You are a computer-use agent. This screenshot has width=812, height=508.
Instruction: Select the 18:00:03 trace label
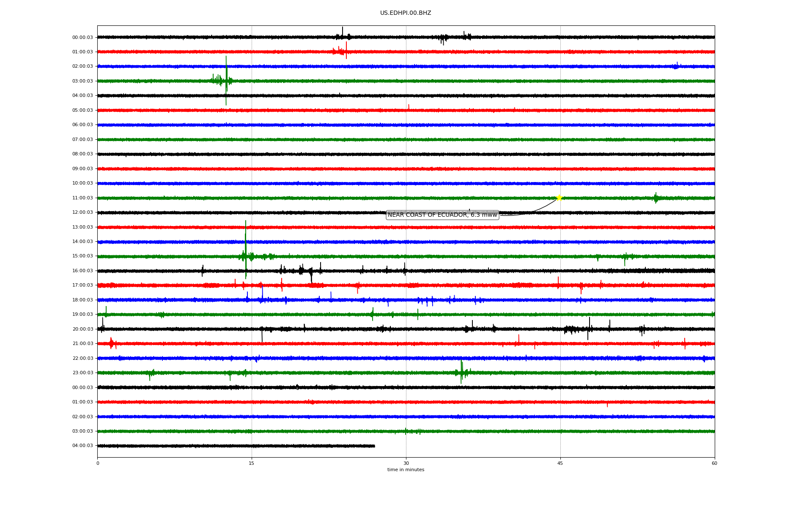(82, 300)
